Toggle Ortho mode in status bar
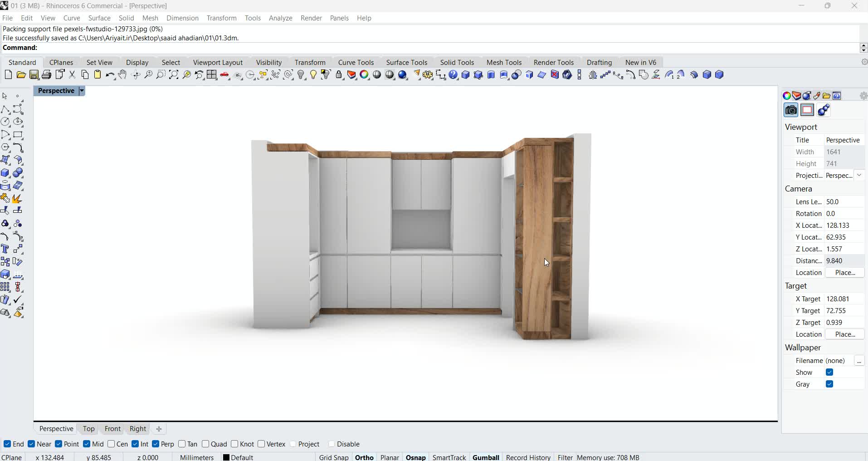This screenshot has width=868, height=461. 364,457
